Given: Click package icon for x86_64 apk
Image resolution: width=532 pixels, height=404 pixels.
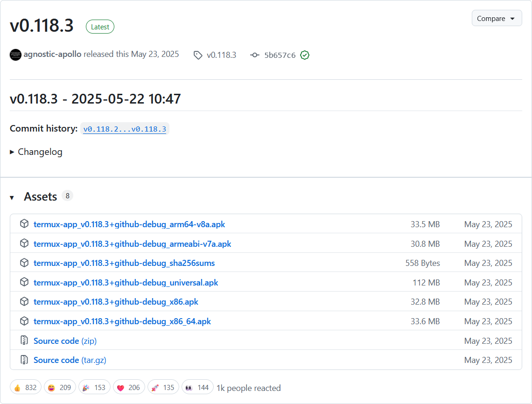Looking at the screenshot, I should 24,321.
